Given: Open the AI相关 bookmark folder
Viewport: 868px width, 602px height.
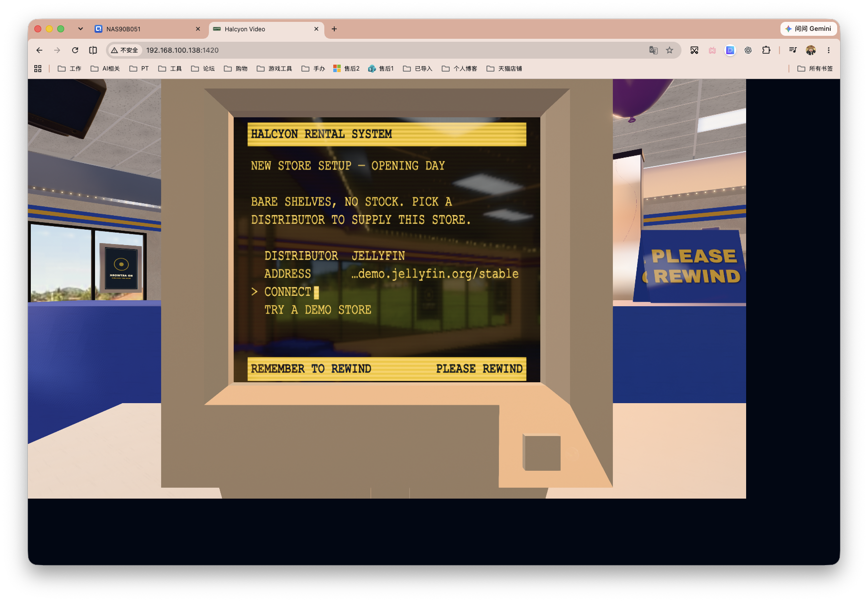Looking at the screenshot, I should coord(105,69).
